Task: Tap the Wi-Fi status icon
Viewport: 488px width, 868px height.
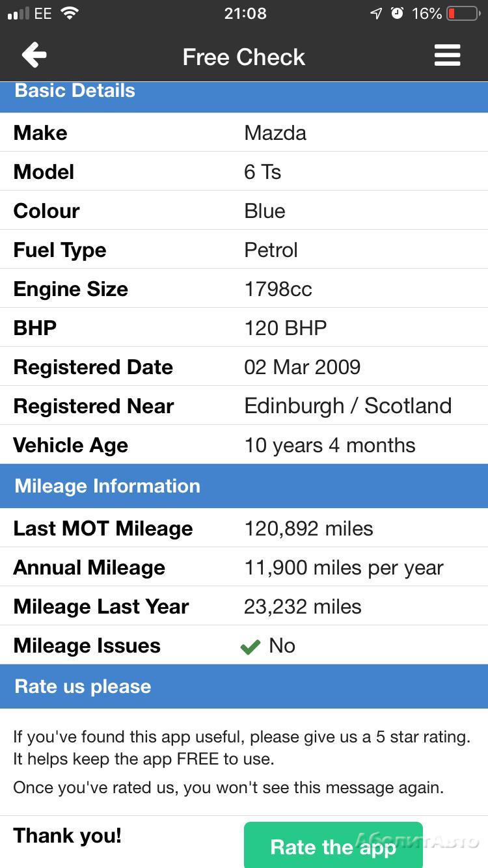Action: coord(69,13)
